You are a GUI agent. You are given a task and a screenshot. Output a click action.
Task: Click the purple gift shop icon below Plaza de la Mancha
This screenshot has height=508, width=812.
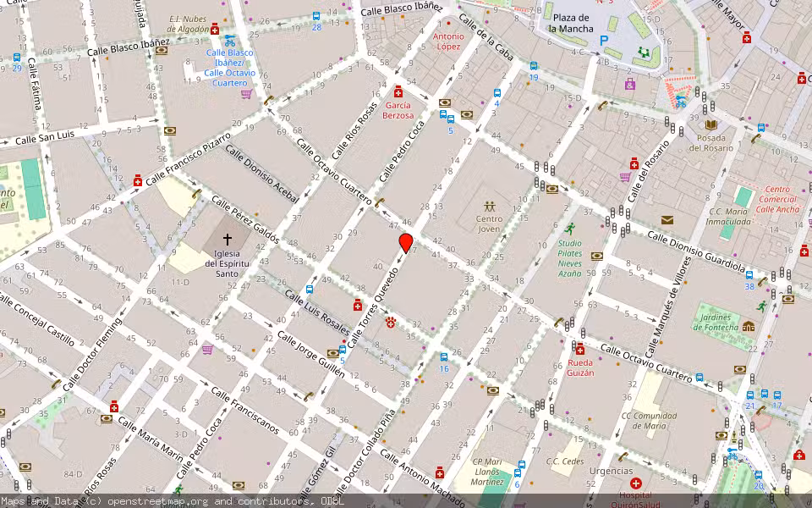[629, 84]
